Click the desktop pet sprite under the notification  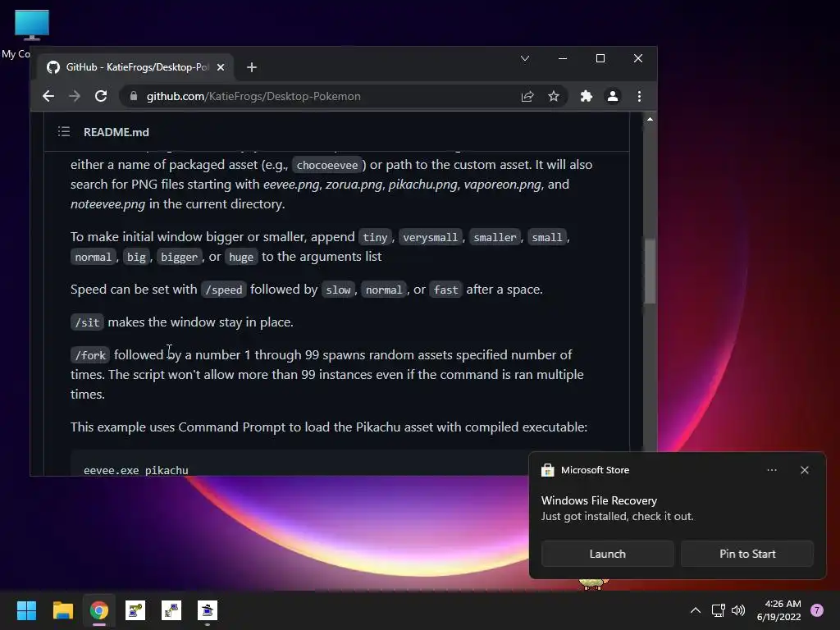coord(594,583)
